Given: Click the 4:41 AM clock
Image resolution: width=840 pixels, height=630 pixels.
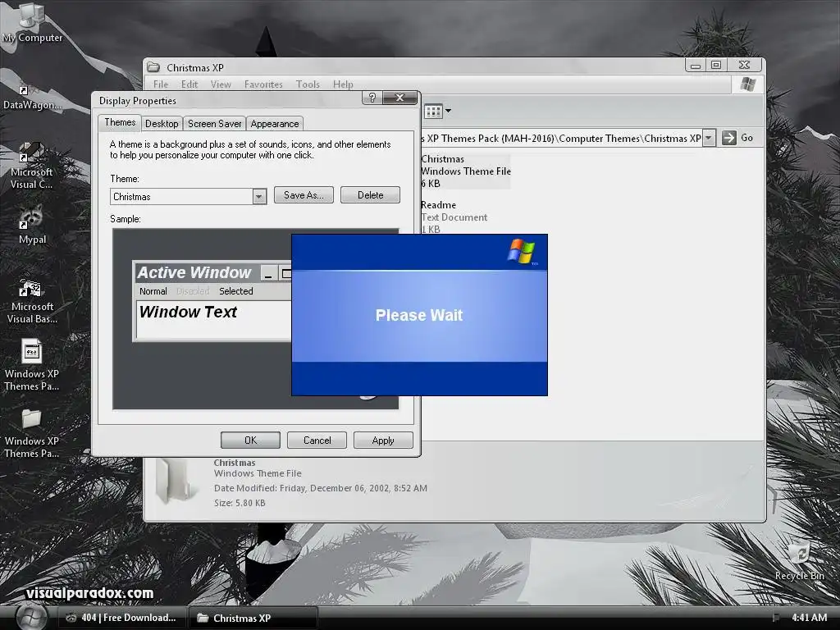Looking at the screenshot, I should click(810, 618).
